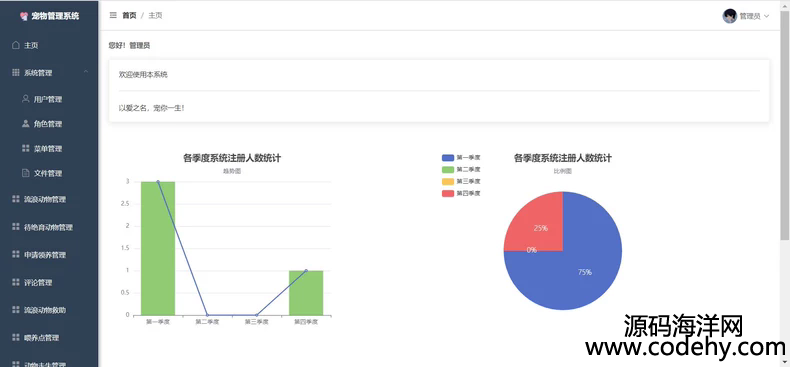Open the 角色管理 role icon
The height and width of the screenshot is (367, 790).
26,124
